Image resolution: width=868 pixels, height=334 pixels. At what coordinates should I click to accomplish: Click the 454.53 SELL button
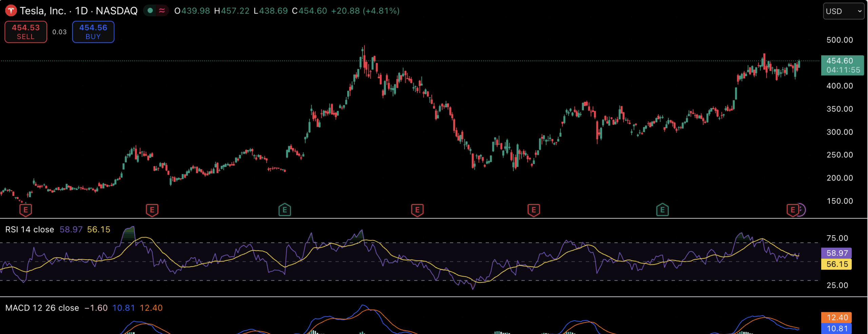click(26, 32)
